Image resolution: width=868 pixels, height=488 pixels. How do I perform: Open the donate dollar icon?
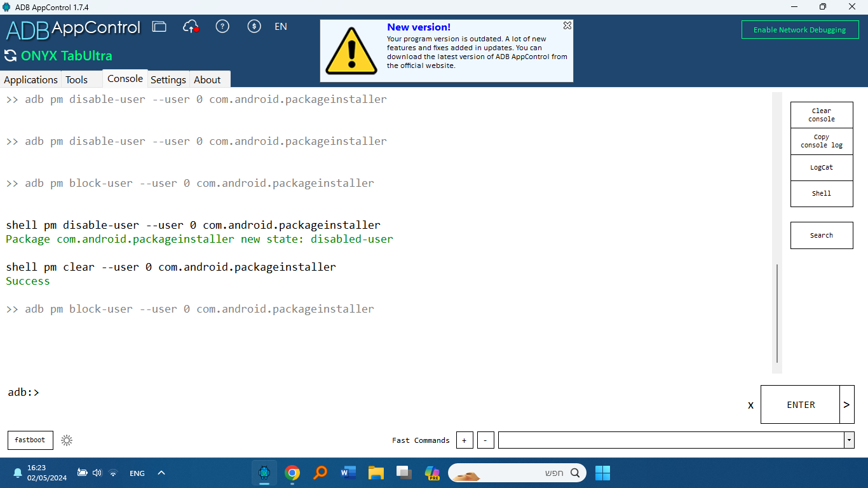click(x=254, y=27)
